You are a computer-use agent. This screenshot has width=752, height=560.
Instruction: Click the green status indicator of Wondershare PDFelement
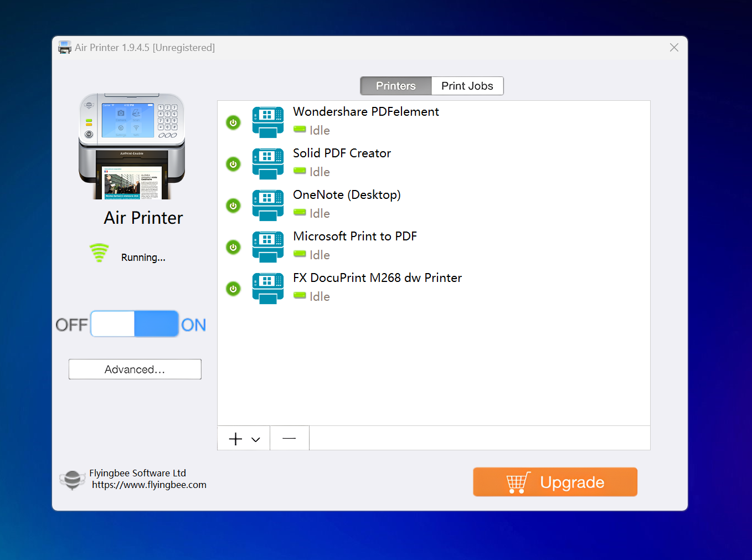300,129
